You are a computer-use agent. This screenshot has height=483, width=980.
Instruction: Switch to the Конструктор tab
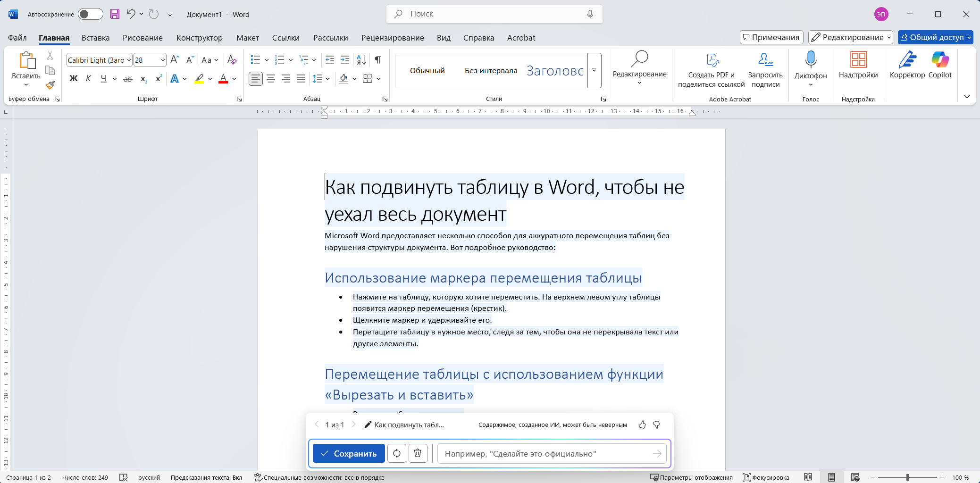pos(199,38)
